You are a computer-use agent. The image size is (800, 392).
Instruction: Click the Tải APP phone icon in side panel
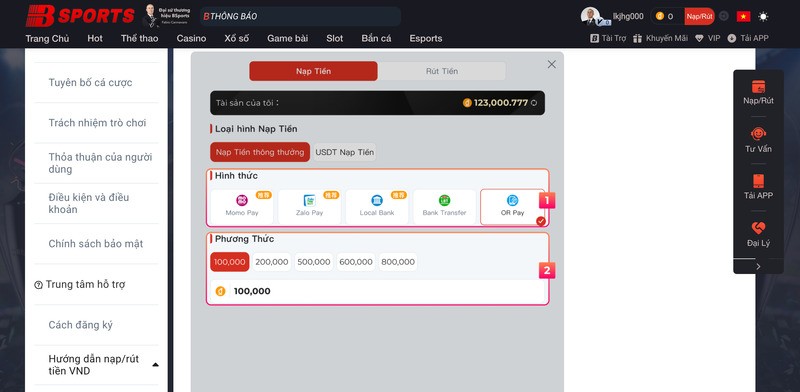coord(758,181)
